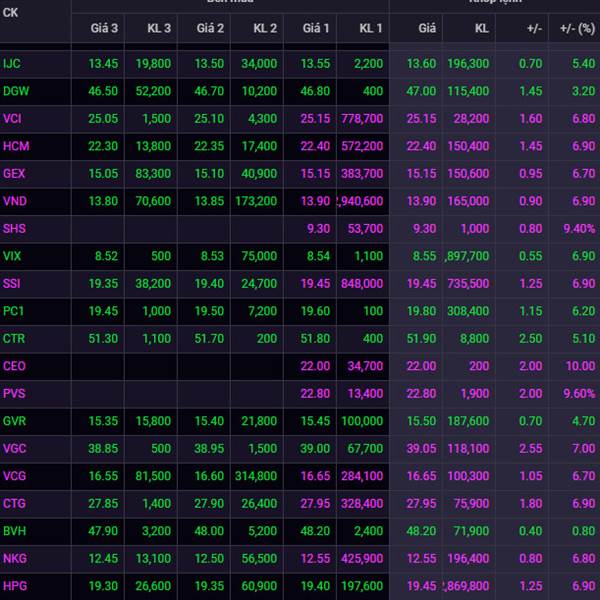This screenshot has width=600, height=600.
Task: Click CTG bid volume 328,400
Action: (x=362, y=504)
